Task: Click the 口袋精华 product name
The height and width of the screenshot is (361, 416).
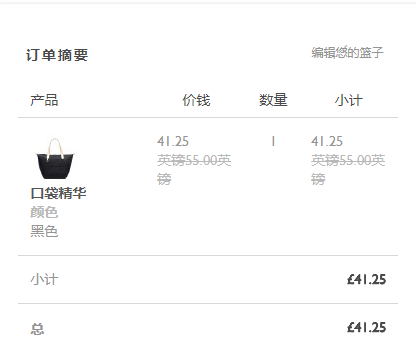Action: (x=58, y=193)
